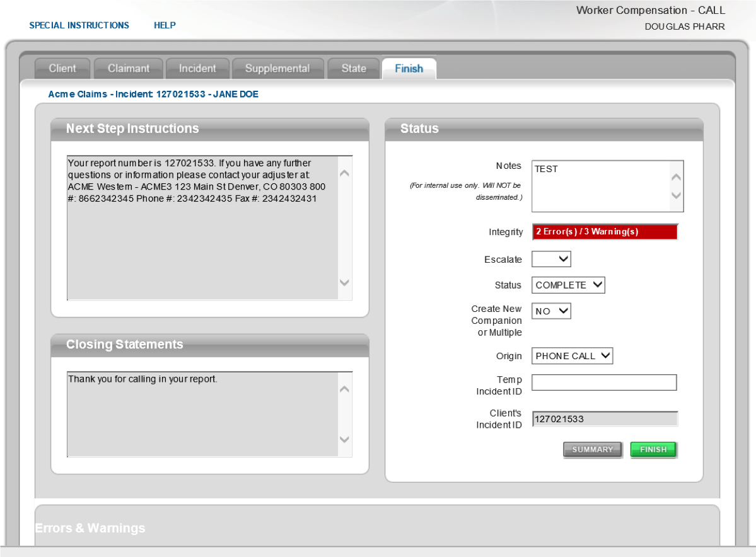The width and height of the screenshot is (756, 557).
Task: Click the red Integrity errors and warnings indicator
Action: click(x=604, y=232)
